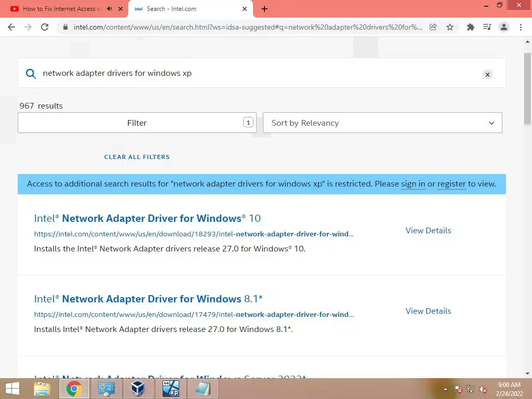Open the Filter button
The image size is (532, 399).
tap(137, 123)
